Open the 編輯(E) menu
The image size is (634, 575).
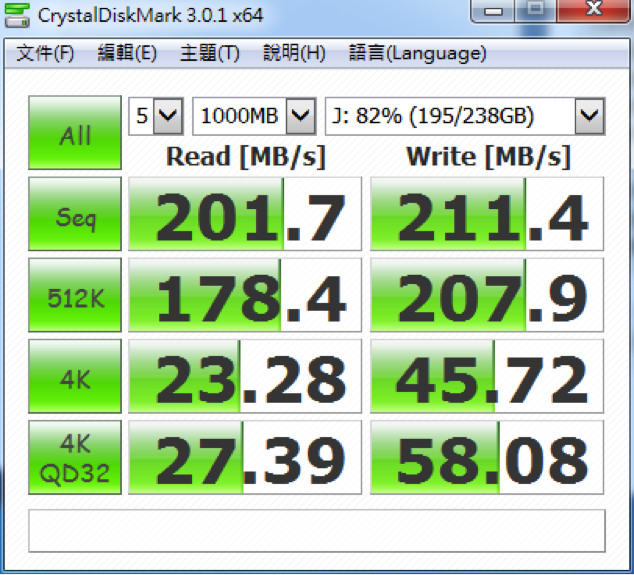pos(127,53)
